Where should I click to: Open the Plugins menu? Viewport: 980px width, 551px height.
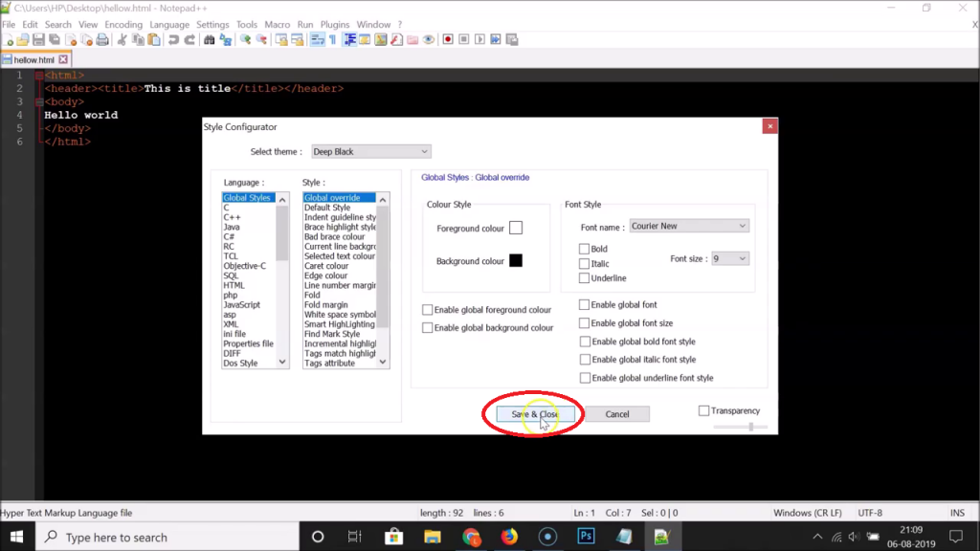pos(335,24)
